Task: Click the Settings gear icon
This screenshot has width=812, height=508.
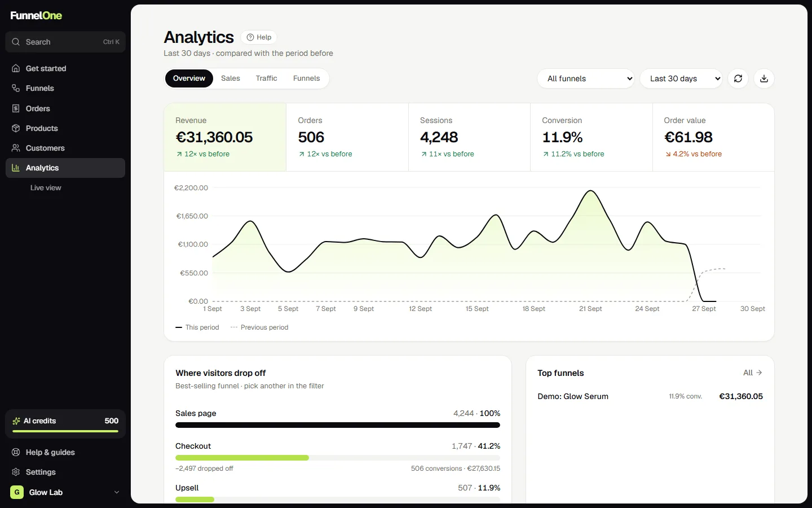Action: (x=16, y=472)
